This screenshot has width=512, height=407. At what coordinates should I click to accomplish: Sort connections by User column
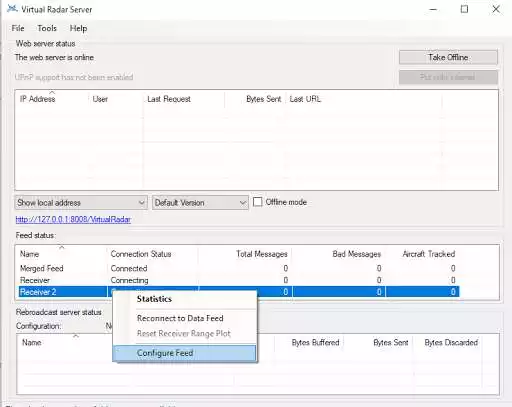[100, 99]
